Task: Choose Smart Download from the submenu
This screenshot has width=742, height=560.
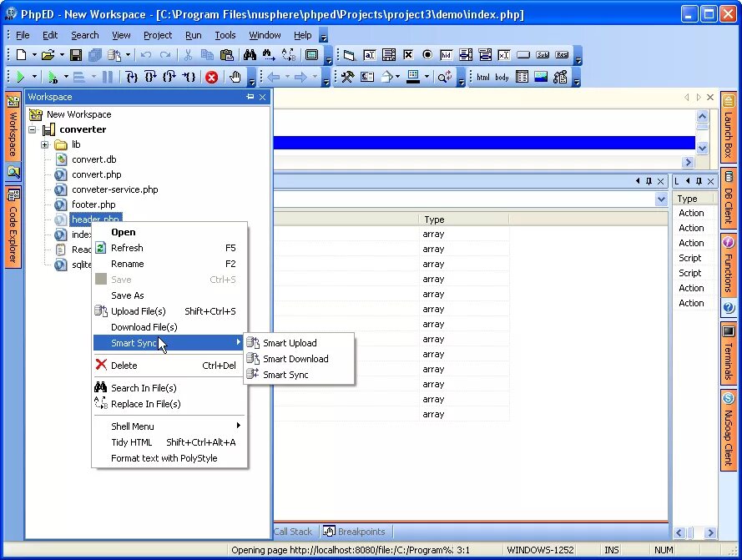Action: 299,359
